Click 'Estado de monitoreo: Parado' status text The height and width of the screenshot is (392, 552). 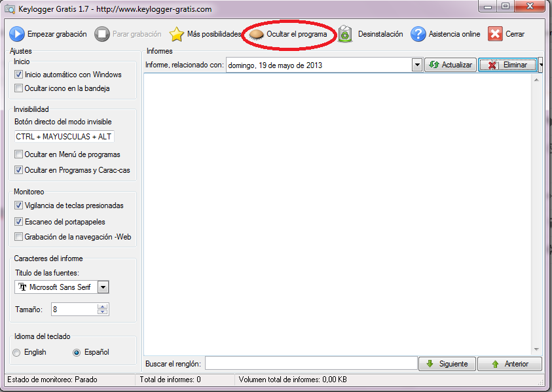pyautogui.click(x=52, y=380)
